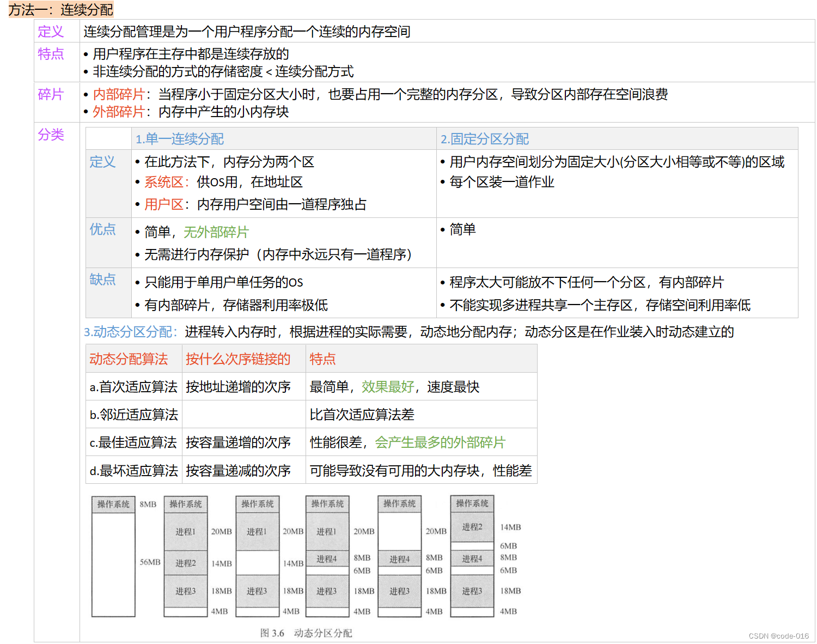Image resolution: width=817 pixels, height=644 pixels.
Task: Click the 系统区 label in the definition cell
Action: pos(165,182)
